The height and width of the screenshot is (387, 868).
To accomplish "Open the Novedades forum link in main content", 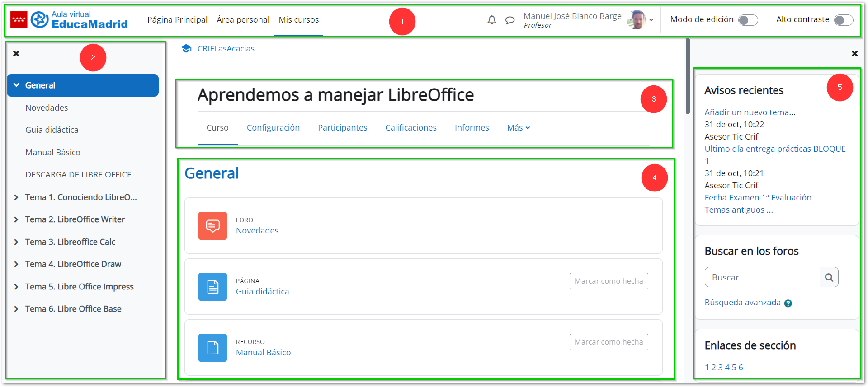I will point(257,231).
